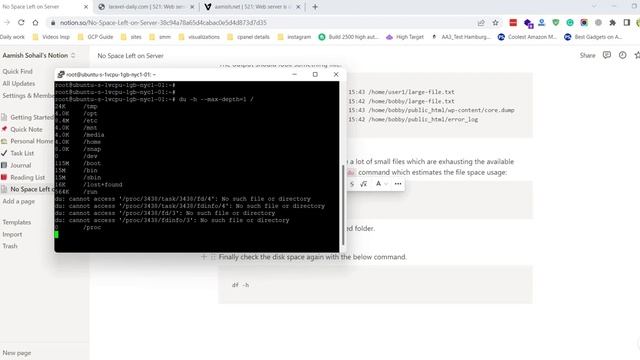Click the red extension icon

click(513, 23)
